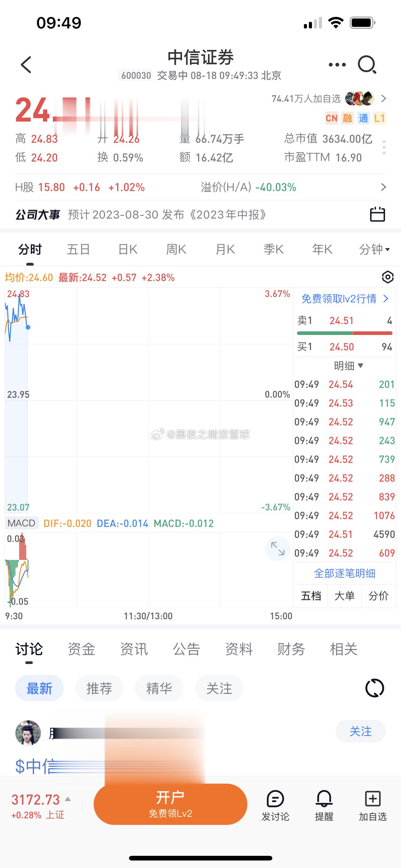Select the 五档 order book tab
The width and height of the screenshot is (401, 868).
coord(311,596)
